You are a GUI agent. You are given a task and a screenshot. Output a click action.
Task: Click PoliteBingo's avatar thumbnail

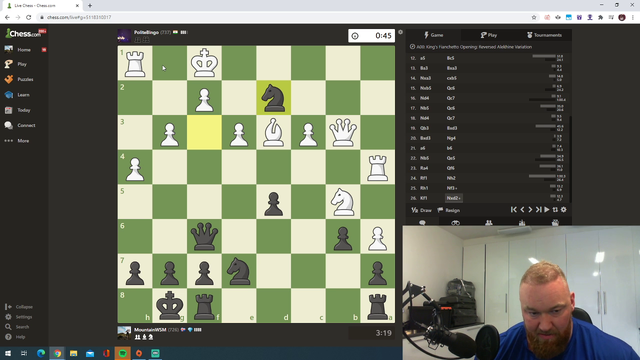pos(124,36)
